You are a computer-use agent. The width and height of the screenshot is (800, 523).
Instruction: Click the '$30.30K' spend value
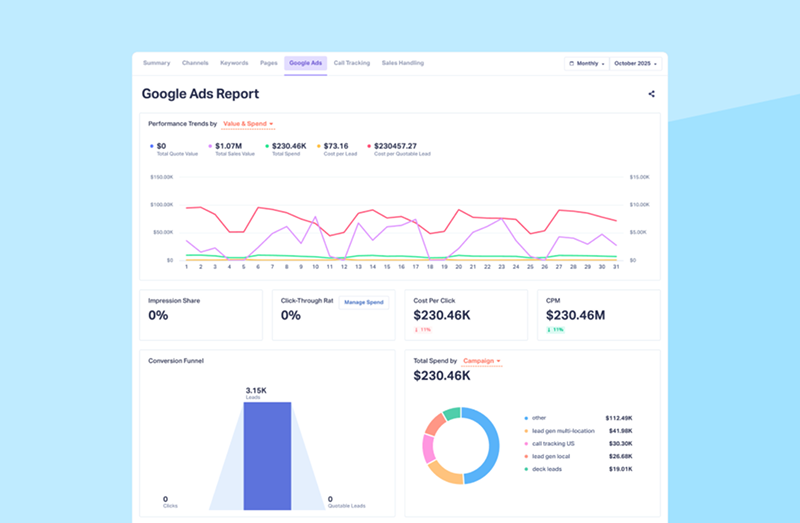[x=620, y=444]
